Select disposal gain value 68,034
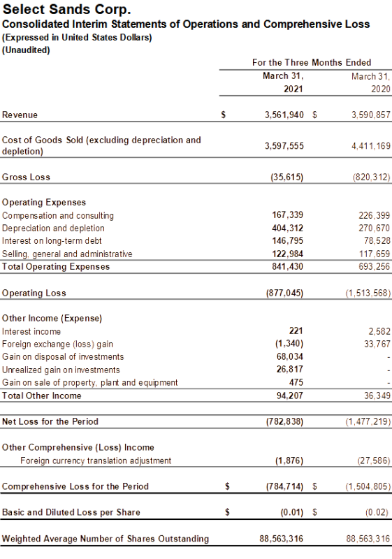The height and width of the screenshot is (559, 392). tap(290, 356)
